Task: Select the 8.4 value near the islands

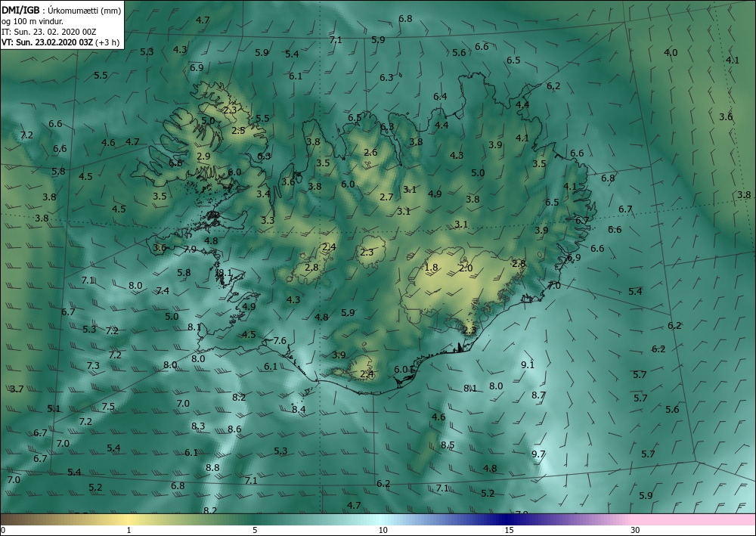Action: point(299,410)
